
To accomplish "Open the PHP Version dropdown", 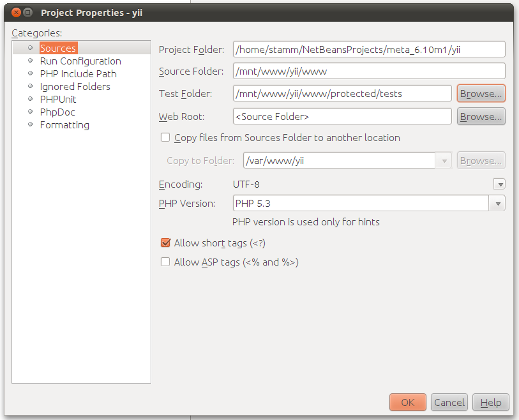I will point(497,204).
